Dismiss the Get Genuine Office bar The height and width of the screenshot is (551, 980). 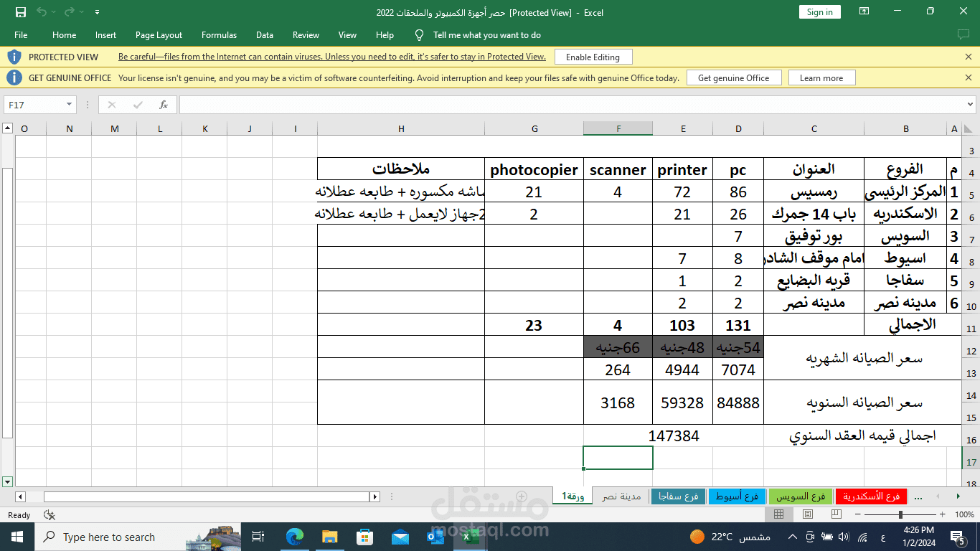[968, 77]
